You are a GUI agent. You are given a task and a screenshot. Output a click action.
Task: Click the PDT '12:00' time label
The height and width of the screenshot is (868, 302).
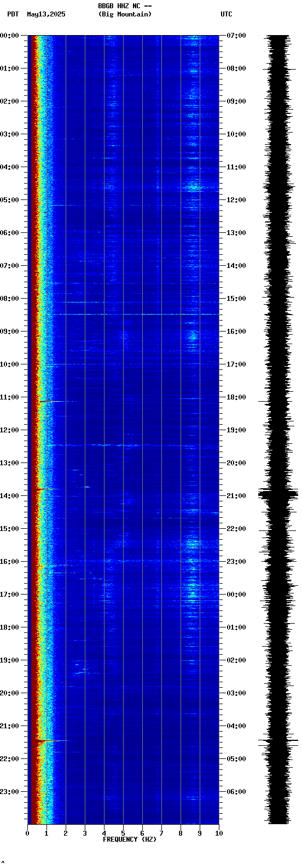[x=9, y=430]
